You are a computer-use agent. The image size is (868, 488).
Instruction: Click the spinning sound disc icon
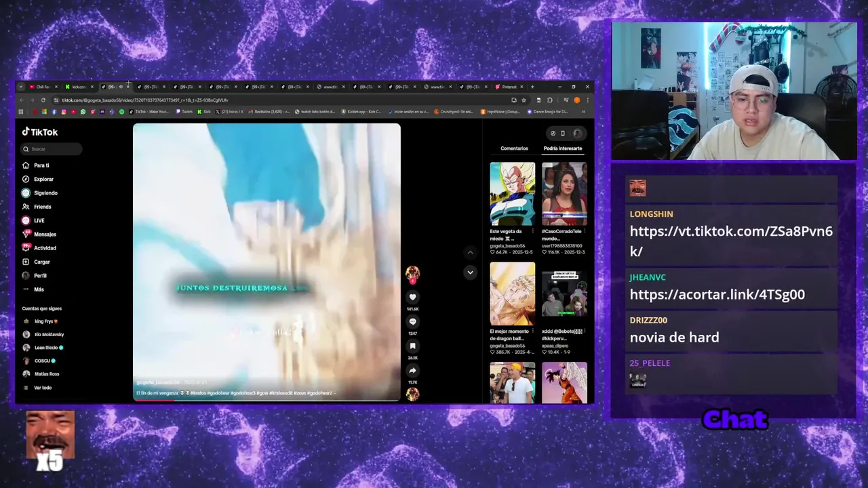[x=412, y=394]
